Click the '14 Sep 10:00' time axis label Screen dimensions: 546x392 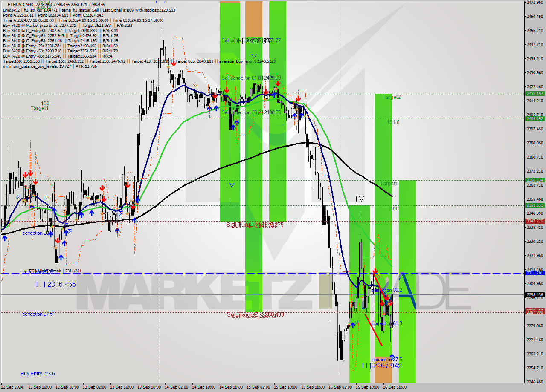coord(204,388)
